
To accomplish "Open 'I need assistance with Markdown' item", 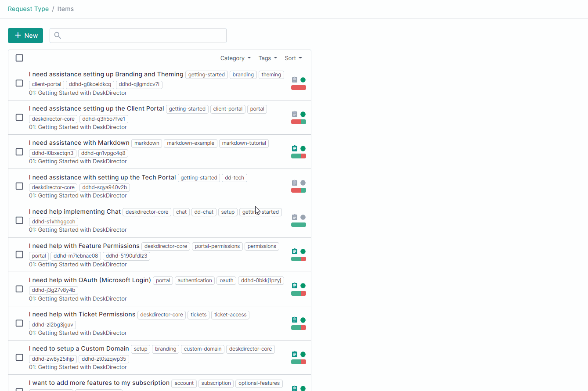I will pyautogui.click(x=79, y=143).
